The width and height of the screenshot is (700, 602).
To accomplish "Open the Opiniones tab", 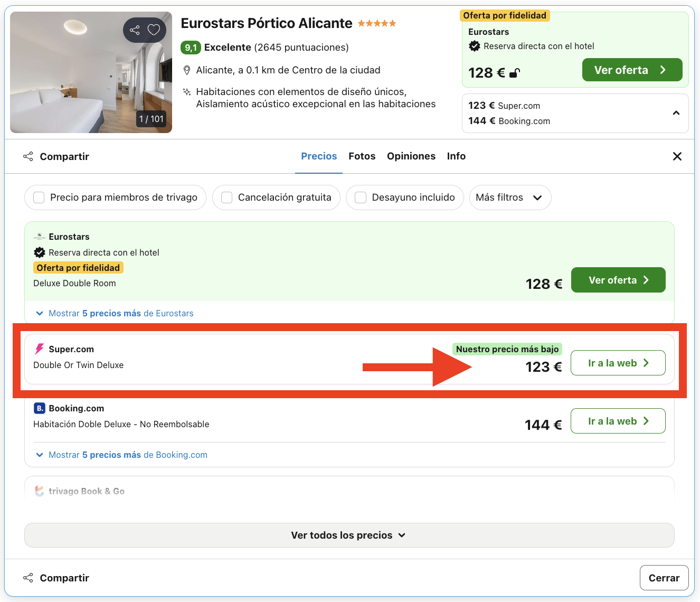I will pyautogui.click(x=411, y=156).
